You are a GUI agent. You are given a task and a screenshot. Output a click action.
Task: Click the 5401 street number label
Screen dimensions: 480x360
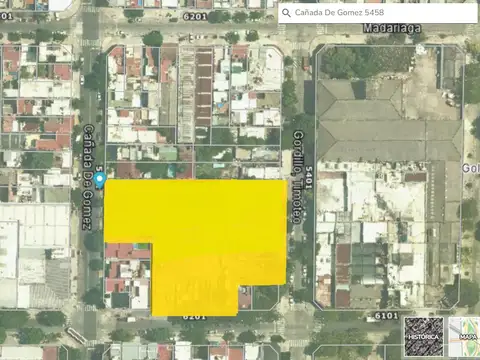point(309,178)
